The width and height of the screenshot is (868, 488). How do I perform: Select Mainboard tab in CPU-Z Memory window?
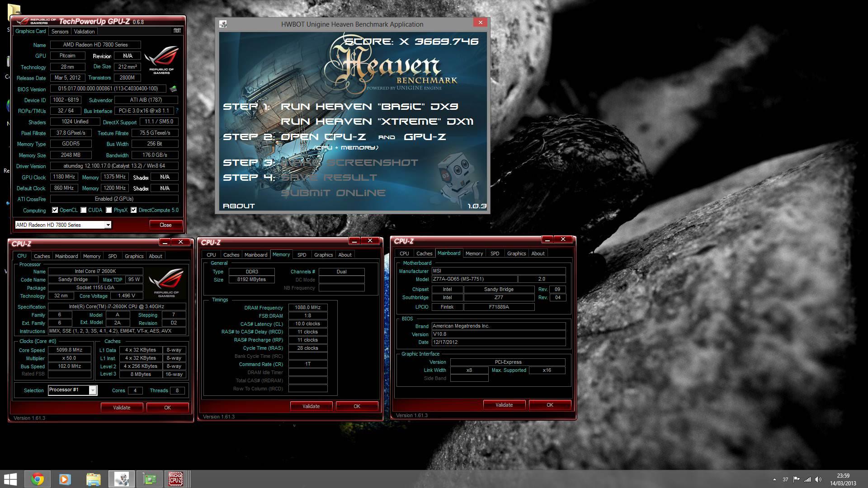(256, 255)
